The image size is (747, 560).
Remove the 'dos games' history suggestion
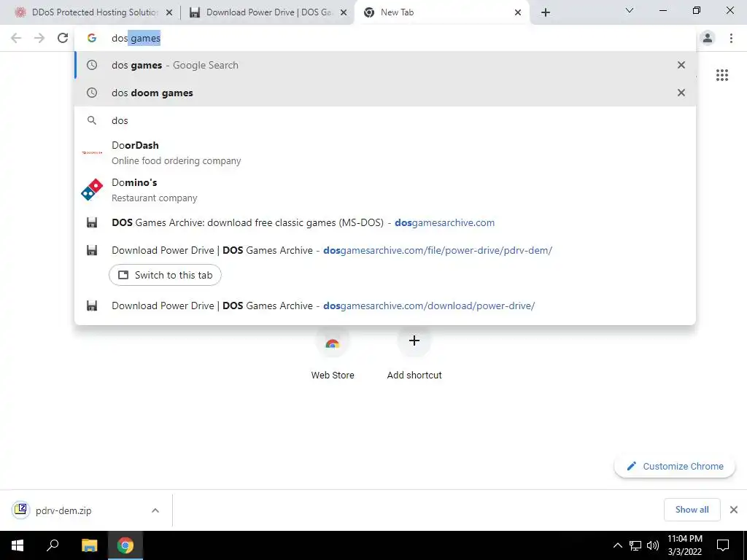681,65
